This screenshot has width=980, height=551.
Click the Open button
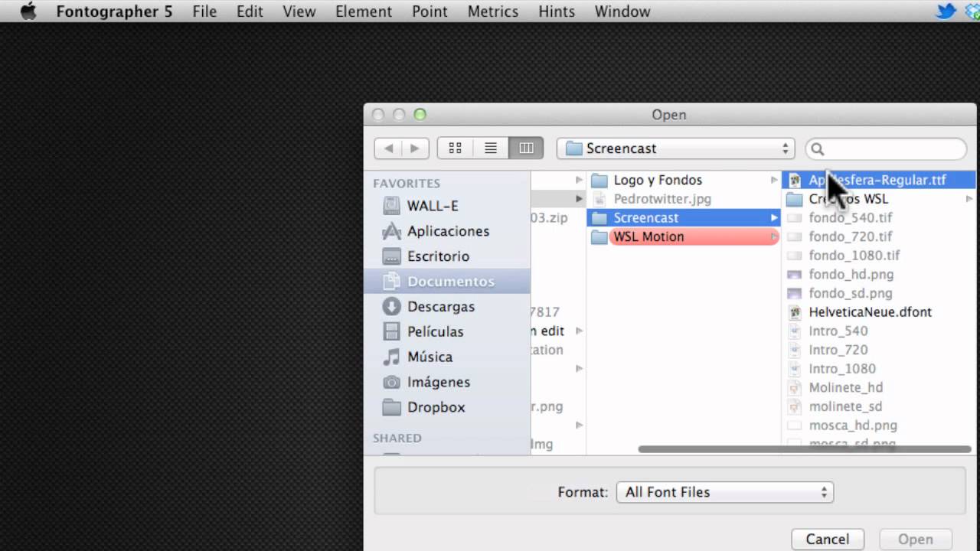[916, 540]
